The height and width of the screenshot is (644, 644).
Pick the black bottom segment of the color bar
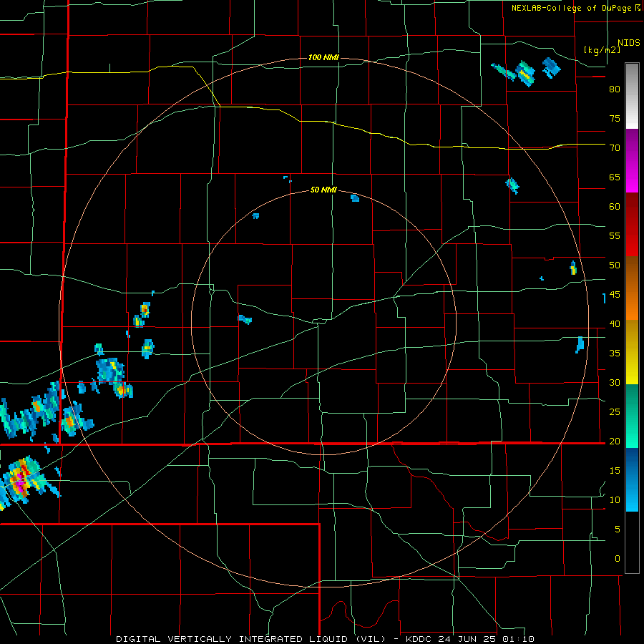pyautogui.click(x=632, y=542)
